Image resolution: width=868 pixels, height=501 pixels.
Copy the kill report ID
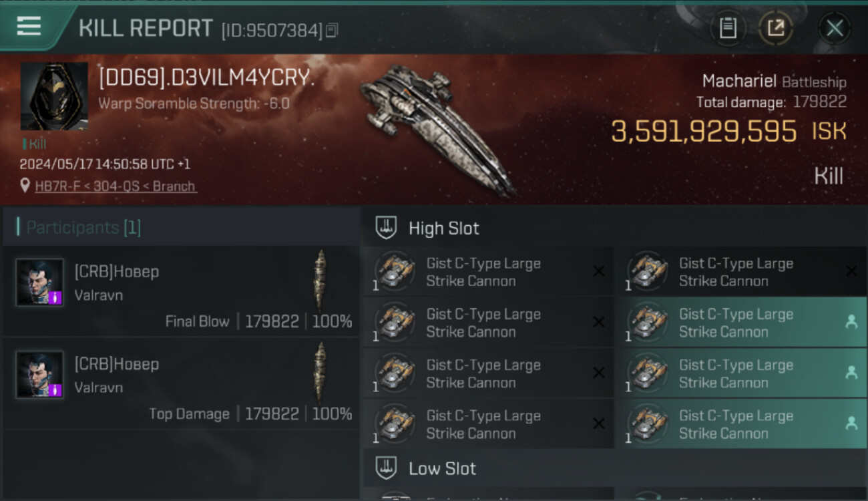(x=333, y=30)
